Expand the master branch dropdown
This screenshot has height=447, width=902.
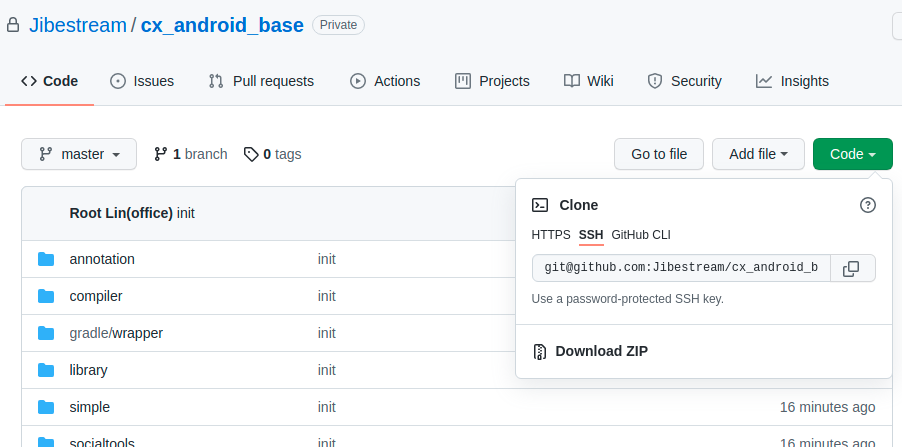79,154
